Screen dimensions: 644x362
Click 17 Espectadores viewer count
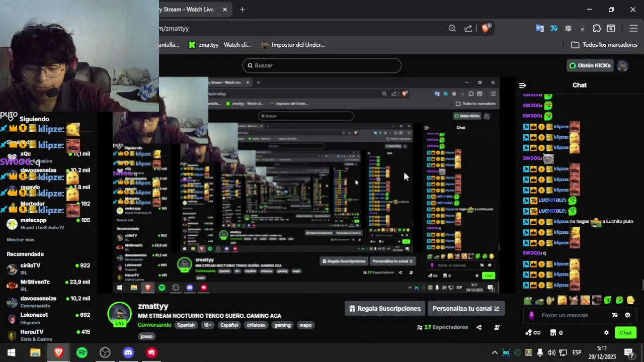[x=442, y=327]
